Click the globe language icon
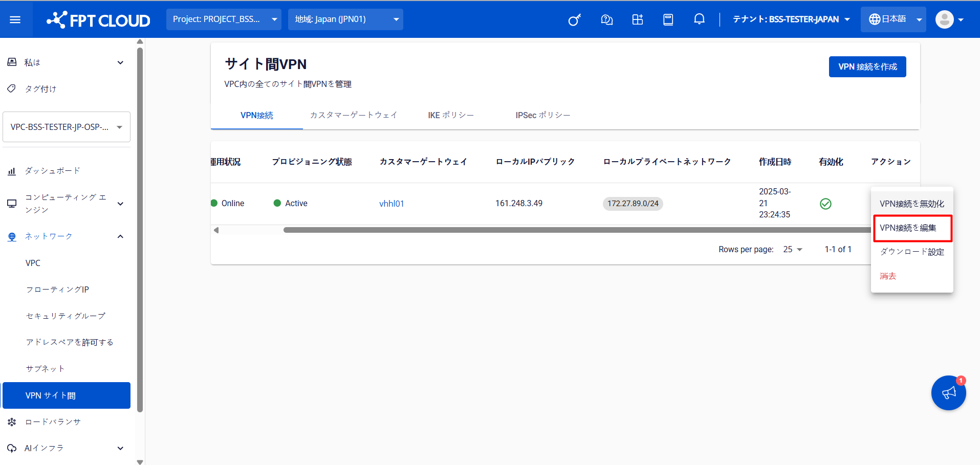 coord(874,19)
